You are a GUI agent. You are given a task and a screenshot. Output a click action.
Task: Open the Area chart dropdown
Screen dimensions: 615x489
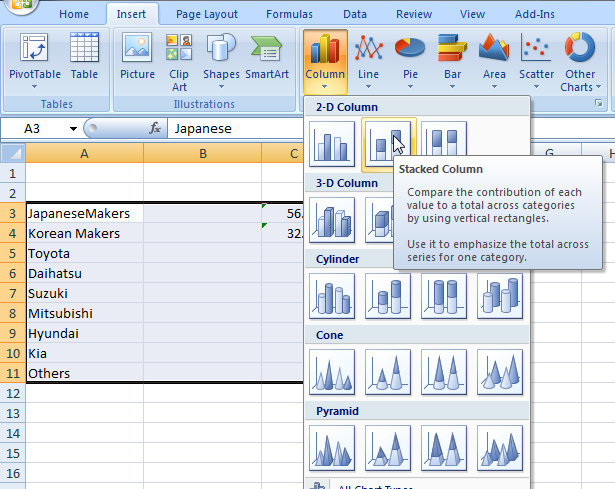coord(494,61)
